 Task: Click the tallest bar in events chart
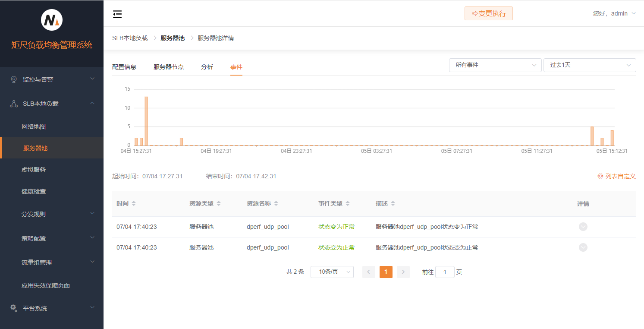[x=146, y=121]
